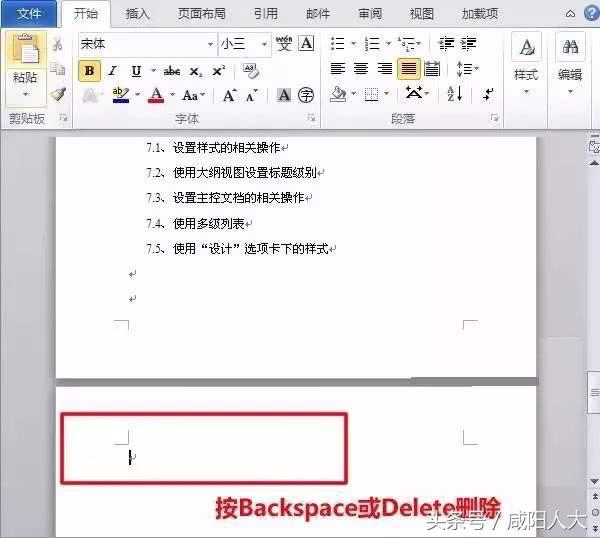Open the text effects button
This screenshot has height=538, width=600.
click(x=90, y=95)
